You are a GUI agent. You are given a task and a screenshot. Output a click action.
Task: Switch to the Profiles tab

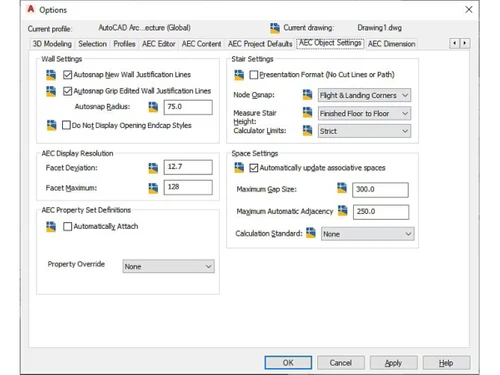124,44
